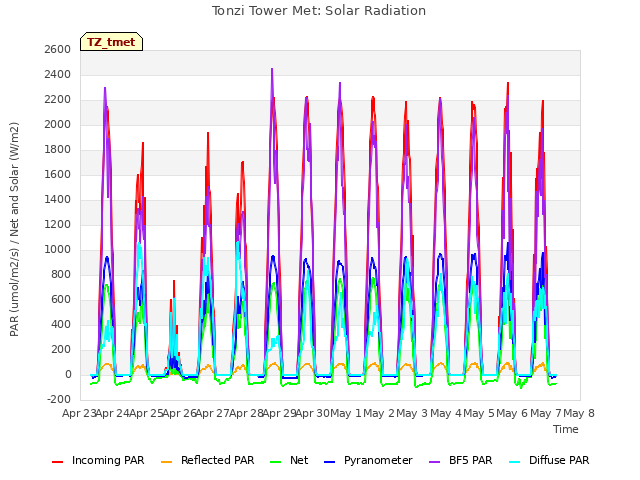Click the 1000 y-axis tick label

58,249
